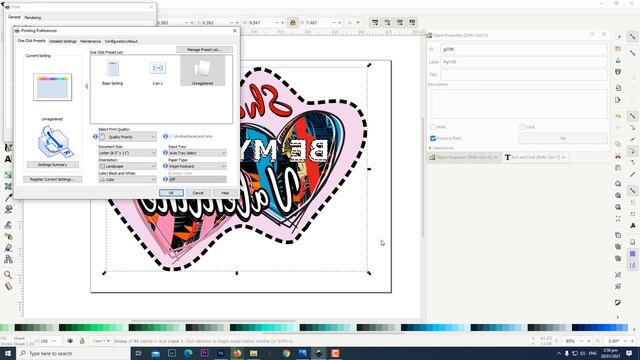Open the Select Print Quality dropdown

127,137
